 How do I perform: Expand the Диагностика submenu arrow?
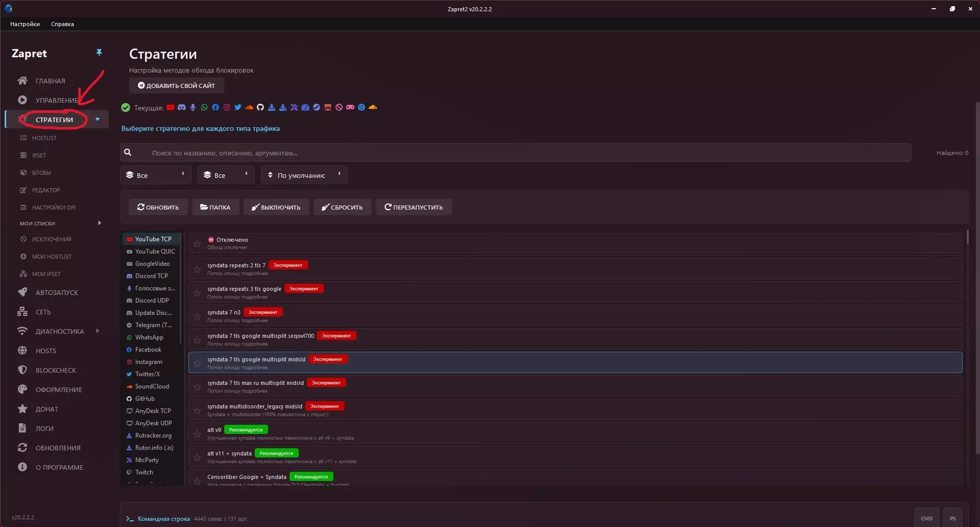98,331
